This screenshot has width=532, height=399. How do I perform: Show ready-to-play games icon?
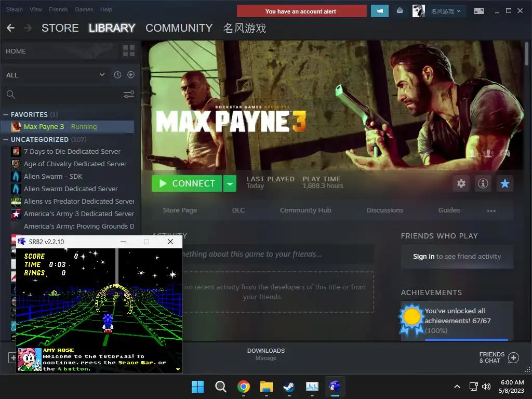(130, 75)
